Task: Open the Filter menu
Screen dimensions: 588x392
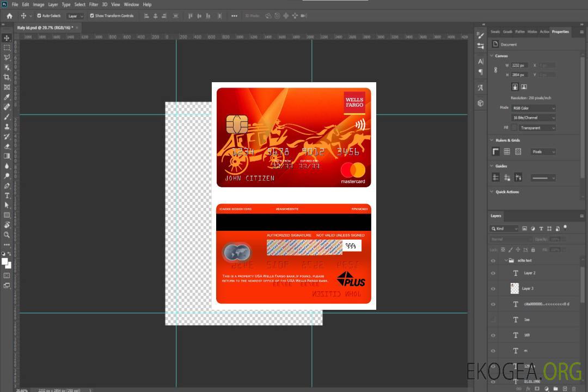Action: [x=94, y=4]
